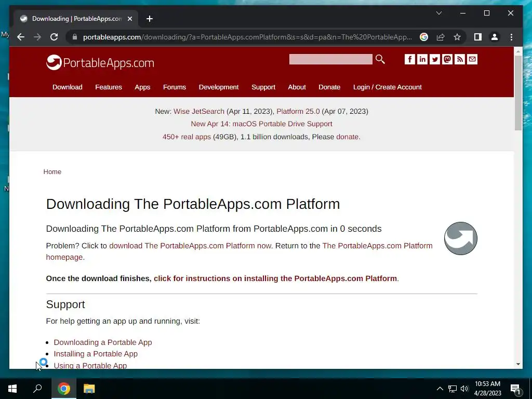532x399 pixels.
Task: Click the donate link in the banner
Action: click(348, 137)
